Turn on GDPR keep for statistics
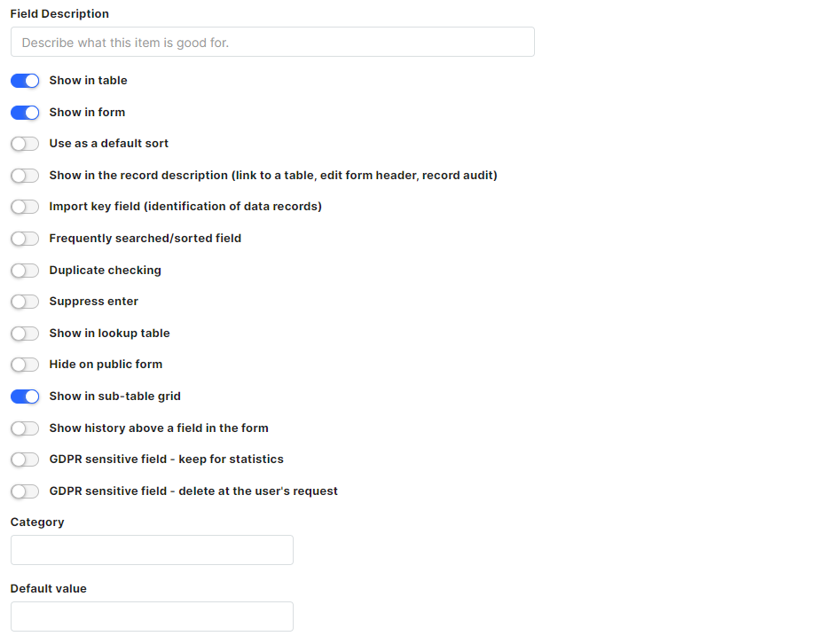Image resolution: width=833 pixels, height=644 pixels. pyautogui.click(x=25, y=459)
